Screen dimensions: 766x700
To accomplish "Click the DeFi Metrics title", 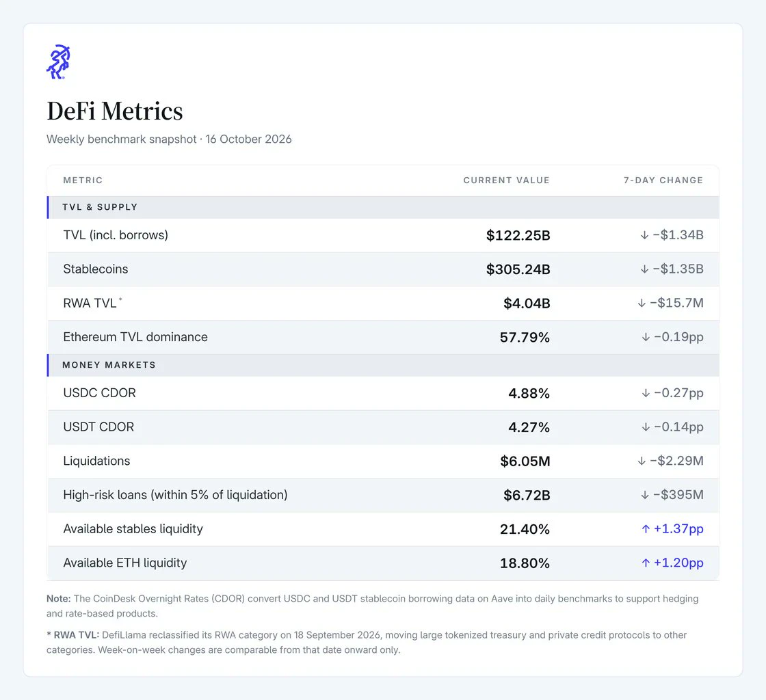I will point(115,111).
